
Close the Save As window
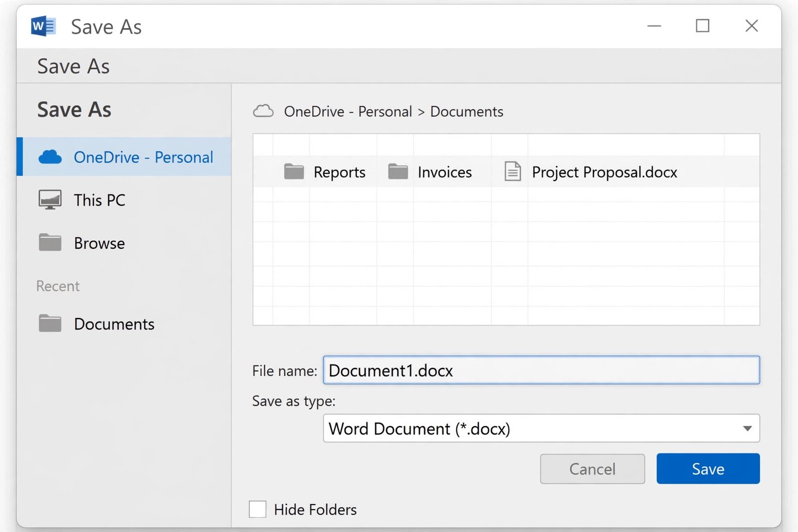752,26
